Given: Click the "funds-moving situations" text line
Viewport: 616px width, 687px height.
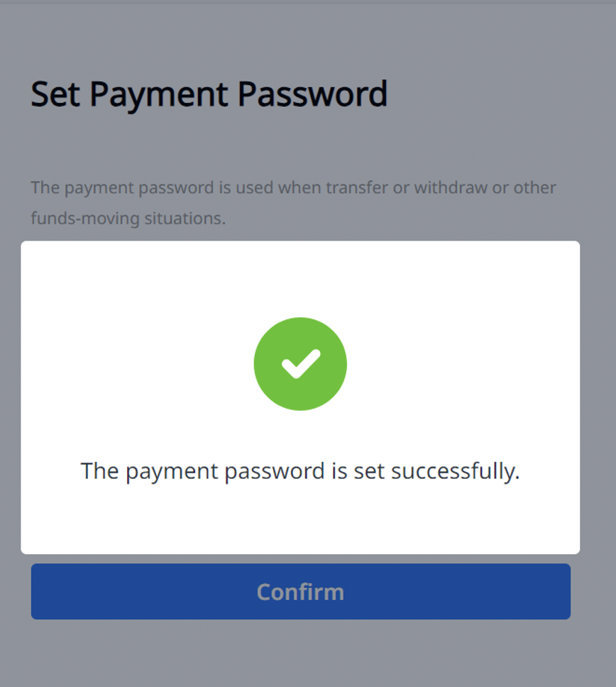Looking at the screenshot, I should pyautogui.click(x=128, y=219).
